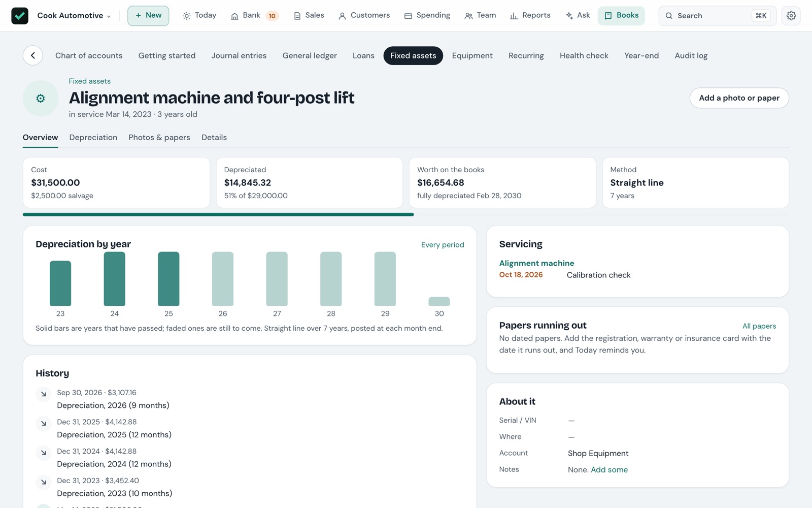Click the New button
The height and width of the screenshot is (508, 812).
[148, 16]
